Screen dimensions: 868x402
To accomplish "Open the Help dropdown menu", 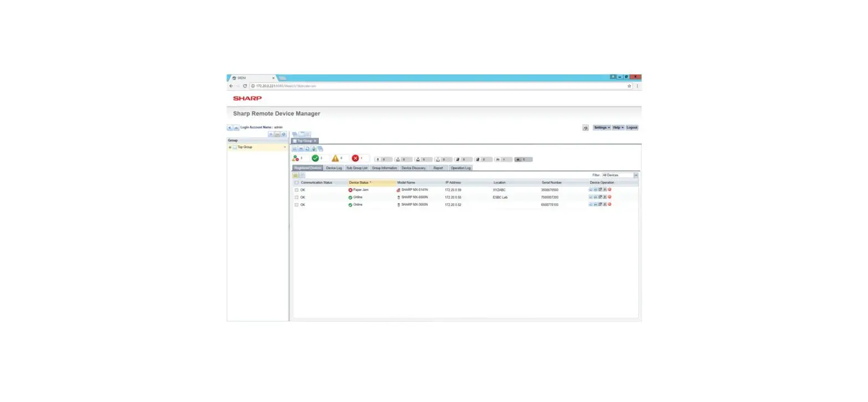I will point(618,128).
